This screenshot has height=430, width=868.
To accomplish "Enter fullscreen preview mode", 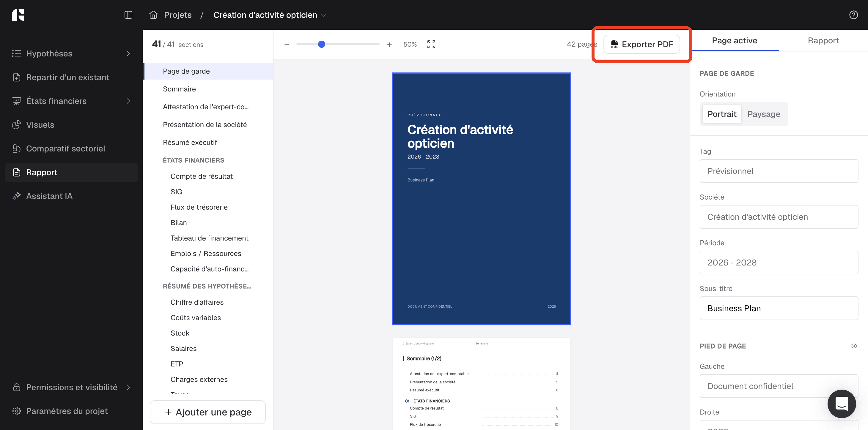I will 431,45.
